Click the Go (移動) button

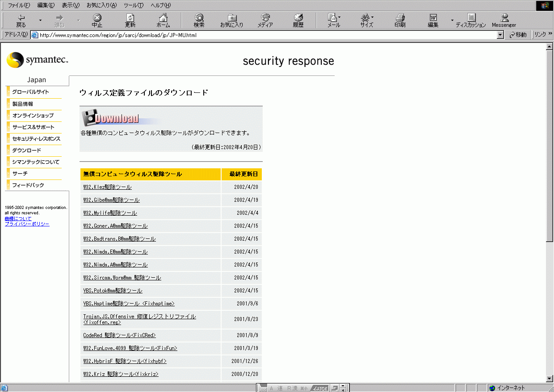(x=518, y=35)
